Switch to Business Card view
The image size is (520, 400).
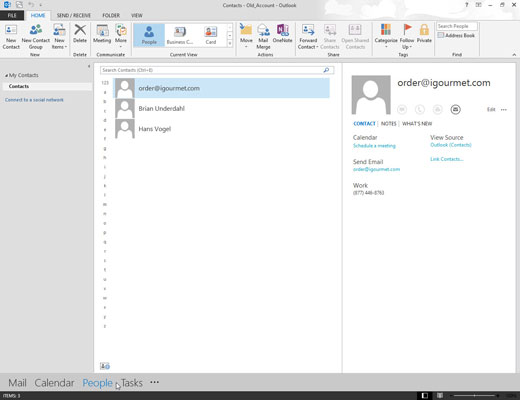pos(180,35)
